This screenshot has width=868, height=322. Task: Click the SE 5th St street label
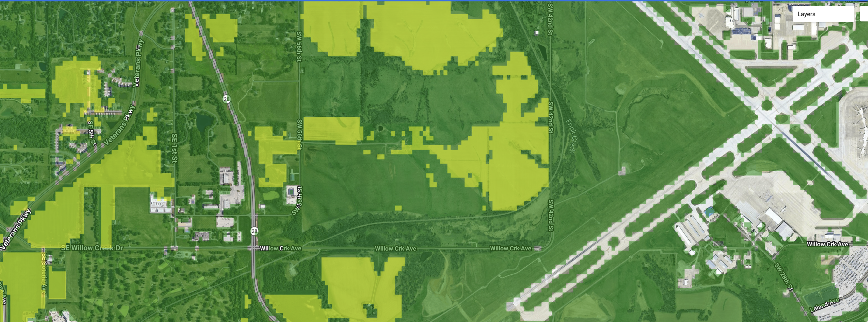coord(92,134)
